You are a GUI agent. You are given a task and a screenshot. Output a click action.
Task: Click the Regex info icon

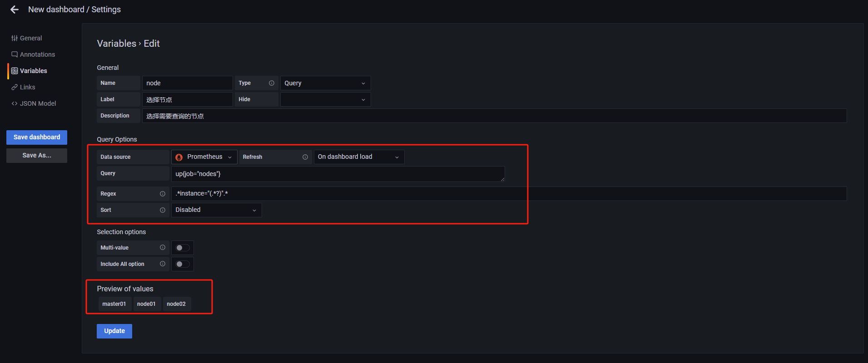pyautogui.click(x=163, y=194)
